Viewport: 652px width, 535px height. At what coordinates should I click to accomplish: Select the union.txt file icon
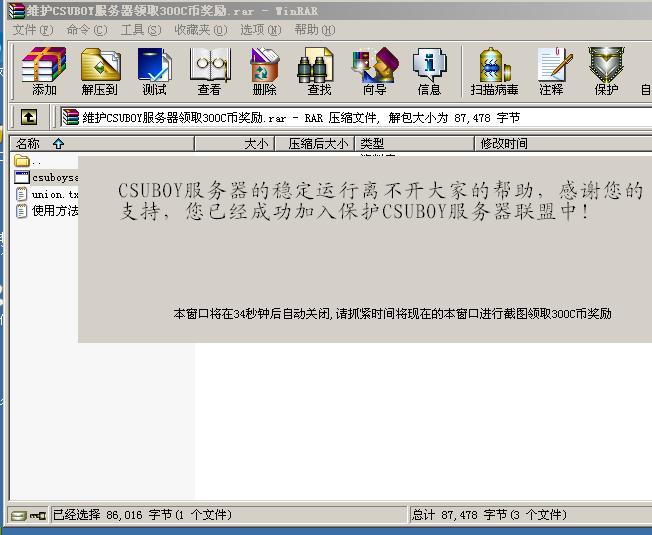(21, 194)
